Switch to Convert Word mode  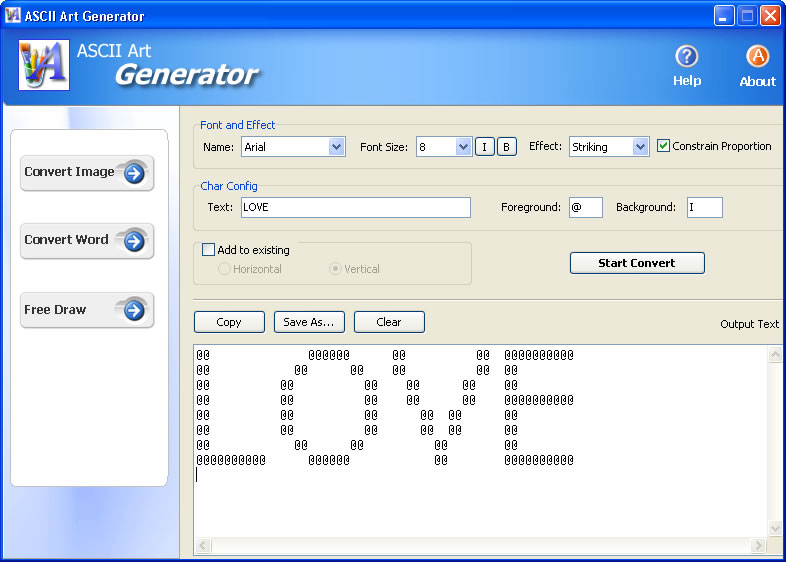pyautogui.click(x=87, y=241)
